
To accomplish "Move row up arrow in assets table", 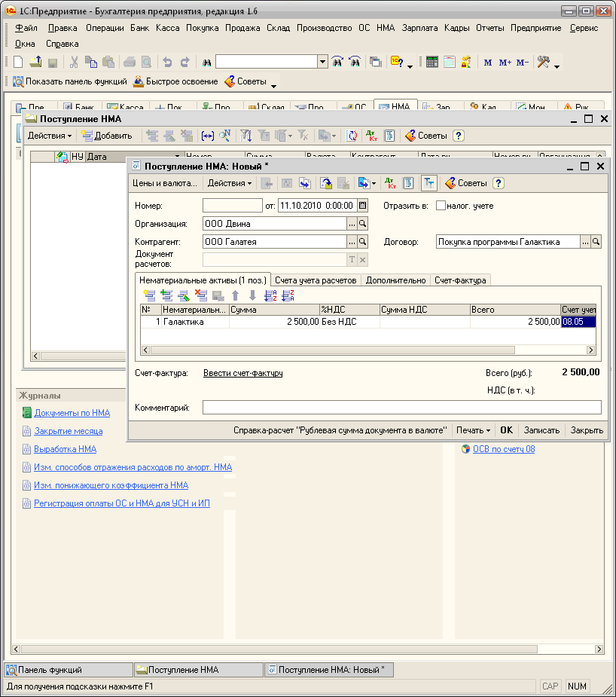I will 236,295.
